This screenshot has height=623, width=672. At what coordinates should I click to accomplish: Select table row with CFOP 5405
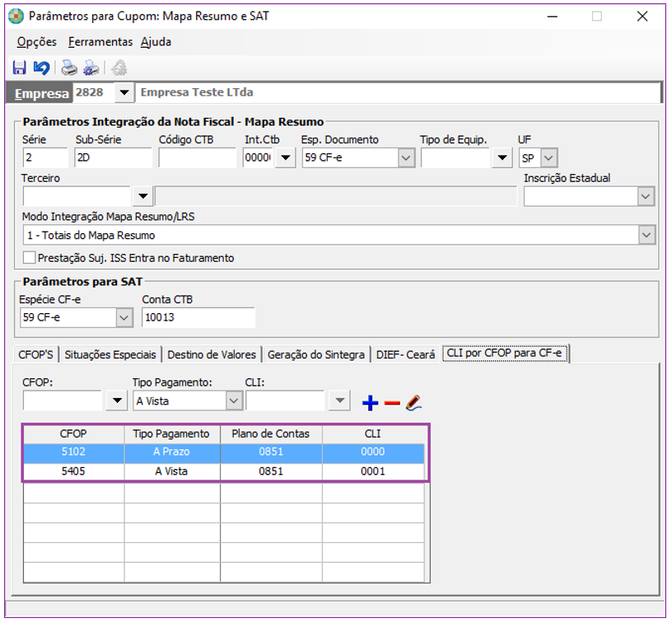click(224, 471)
